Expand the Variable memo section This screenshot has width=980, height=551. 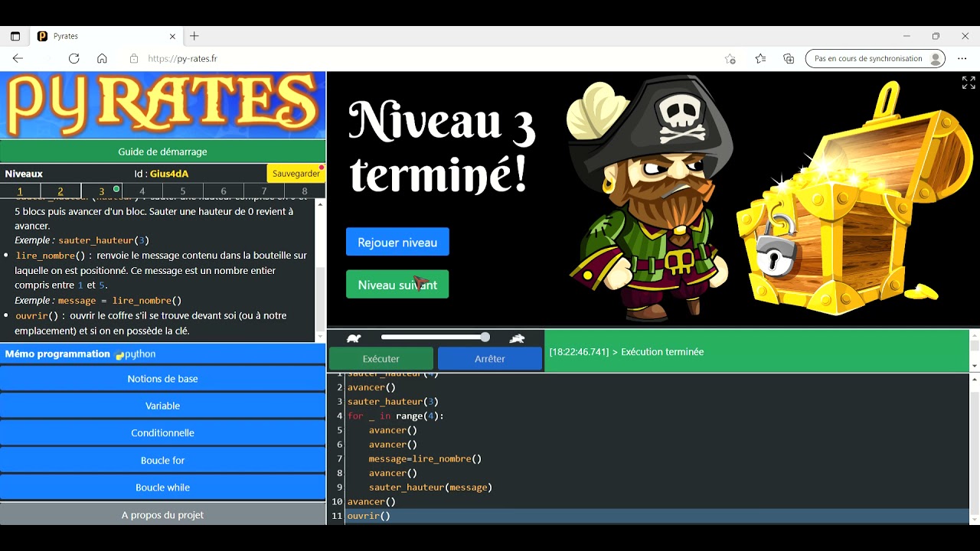162,406
